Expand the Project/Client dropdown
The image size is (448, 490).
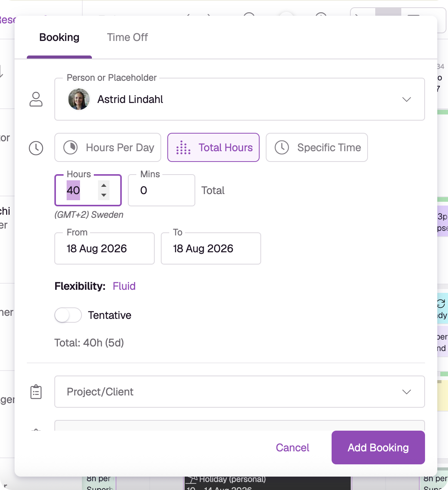240,392
